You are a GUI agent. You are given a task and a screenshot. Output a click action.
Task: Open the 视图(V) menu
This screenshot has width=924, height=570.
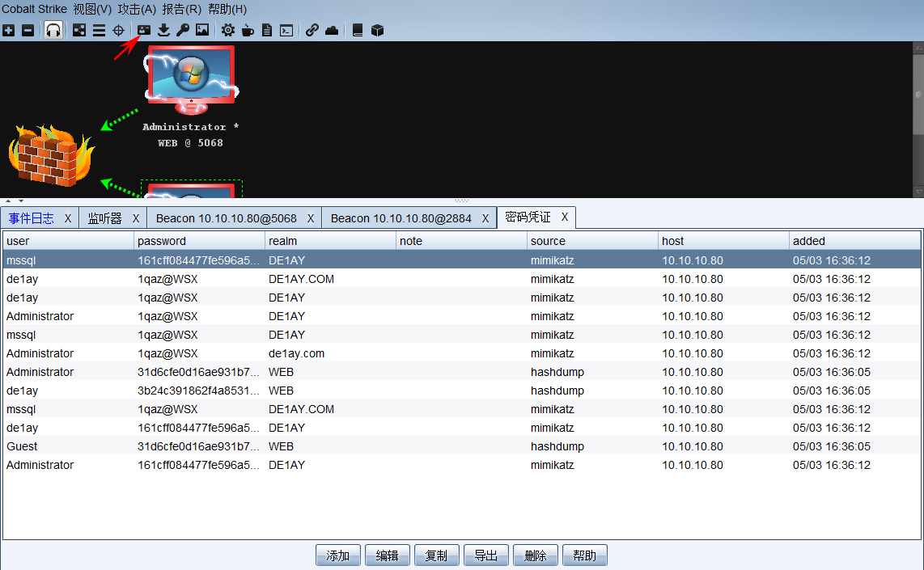(92, 10)
